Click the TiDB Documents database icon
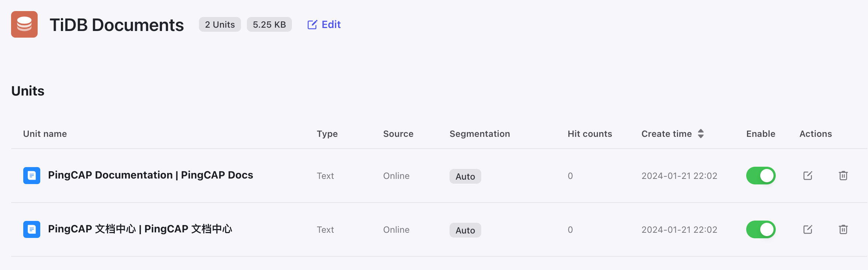Image resolution: width=868 pixels, height=270 pixels. 24,24
